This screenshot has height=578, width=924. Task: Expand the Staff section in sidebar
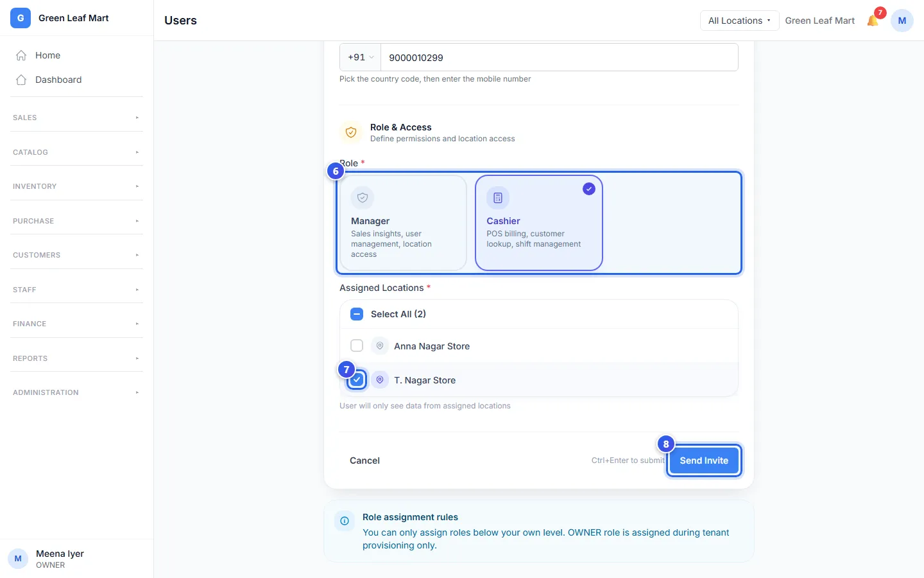click(x=76, y=290)
